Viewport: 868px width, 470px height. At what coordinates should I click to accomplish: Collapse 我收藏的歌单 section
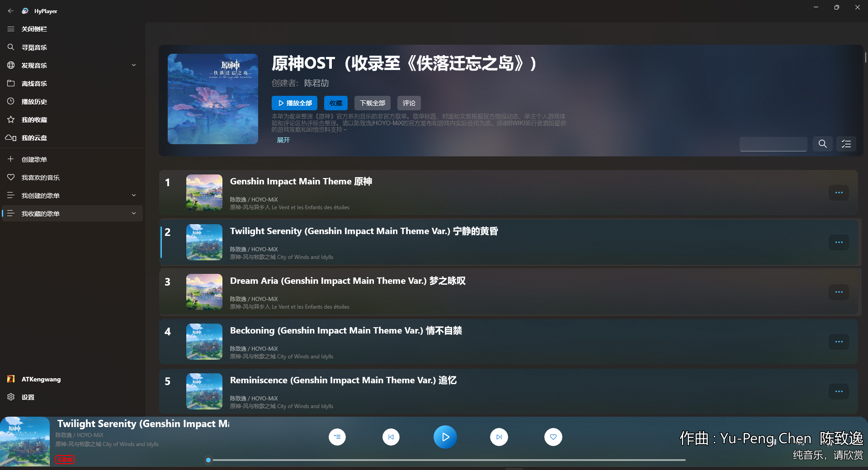point(134,213)
